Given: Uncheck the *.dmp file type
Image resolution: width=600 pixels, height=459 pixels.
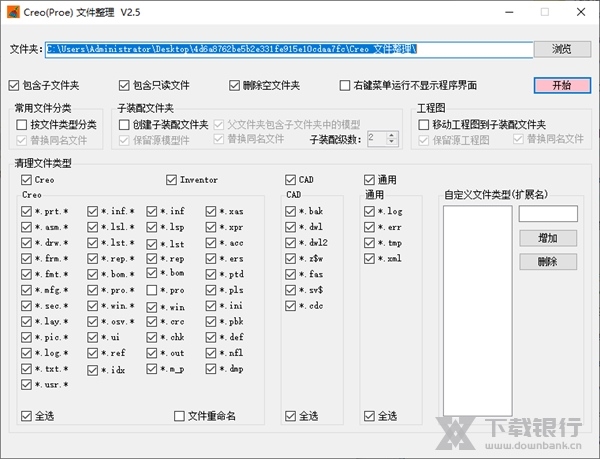Looking at the screenshot, I should pyautogui.click(x=211, y=369).
